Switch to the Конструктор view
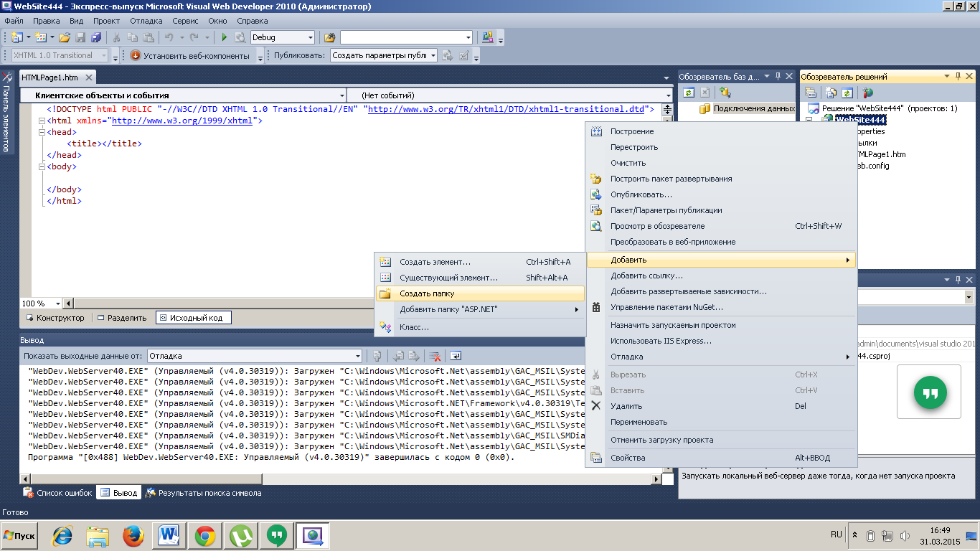This screenshot has width=980, height=551. pos(56,318)
